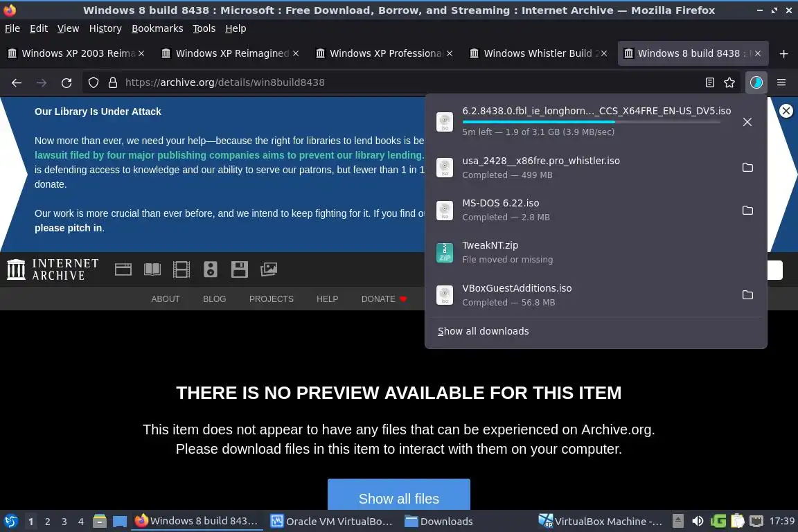Bookmark this page with the star icon
The width and height of the screenshot is (798, 532).
pyautogui.click(x=729, y=82)
